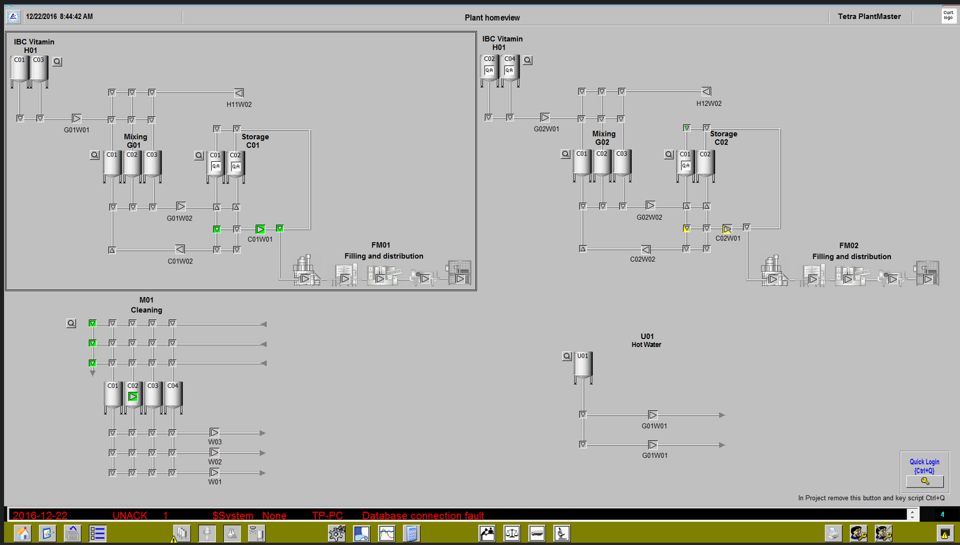Open magnifier for Storage C01 group
The image size is (960, 545).
tap(199, 155)
